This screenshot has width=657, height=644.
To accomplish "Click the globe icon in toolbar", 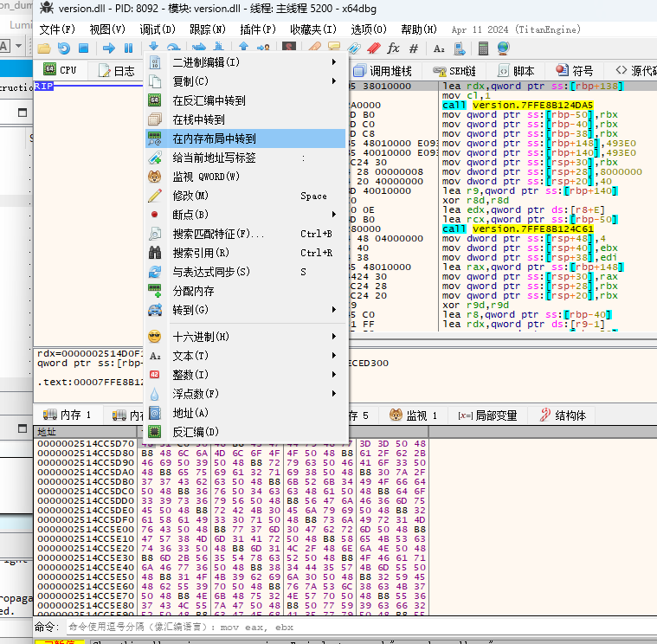I will coord(504,48).
